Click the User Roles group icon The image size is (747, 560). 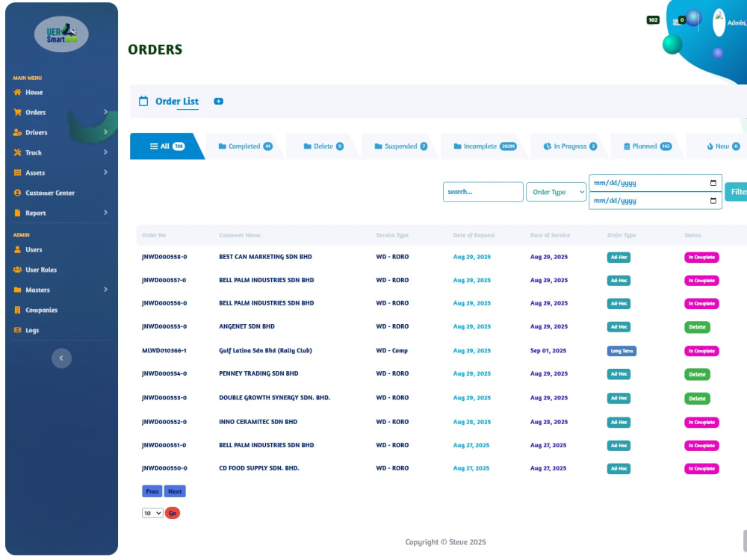[x=18, y=270]
